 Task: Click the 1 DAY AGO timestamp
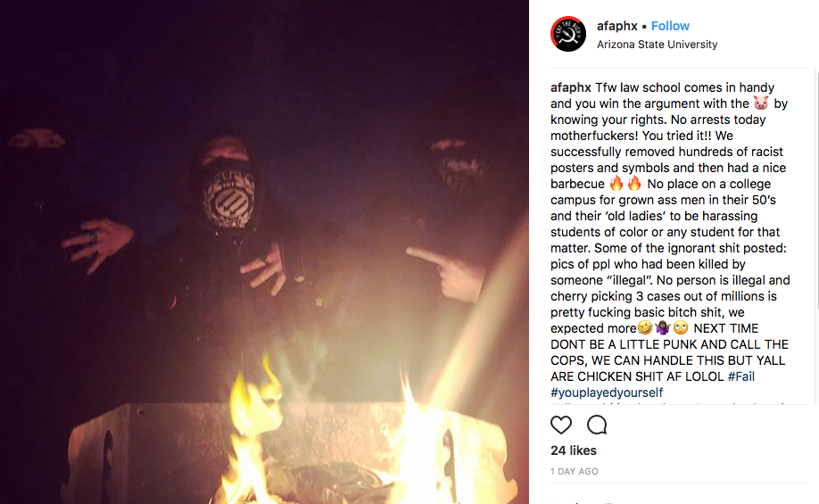pos(574,471)
